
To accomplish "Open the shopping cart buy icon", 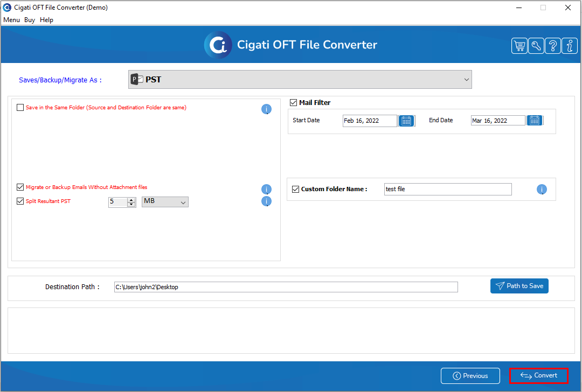I will point(519,46).
